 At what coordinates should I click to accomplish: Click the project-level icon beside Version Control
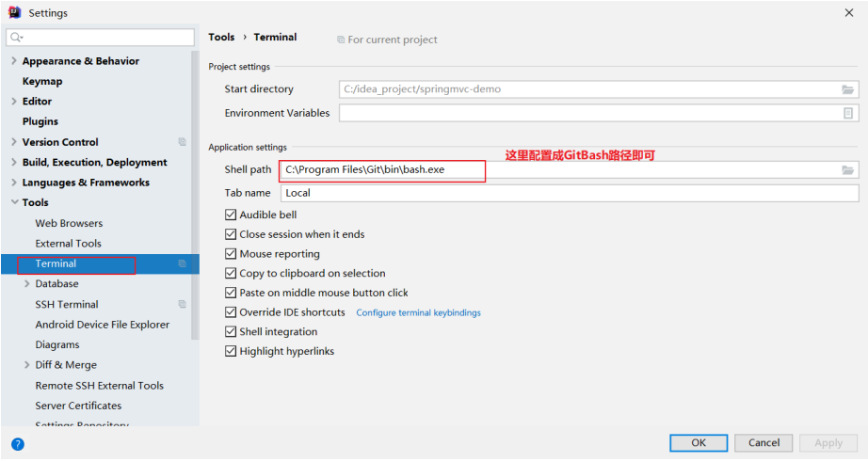[x=182, y=142]
